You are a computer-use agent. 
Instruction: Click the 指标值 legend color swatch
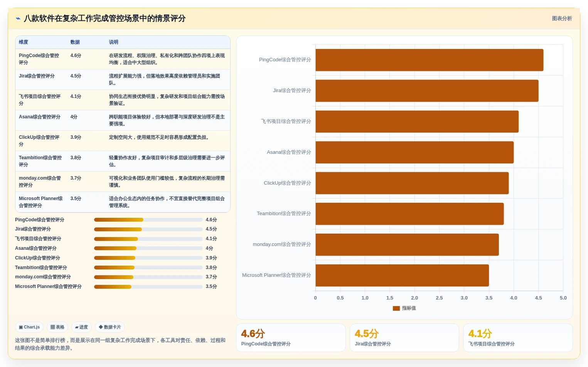tap(396, 308)
